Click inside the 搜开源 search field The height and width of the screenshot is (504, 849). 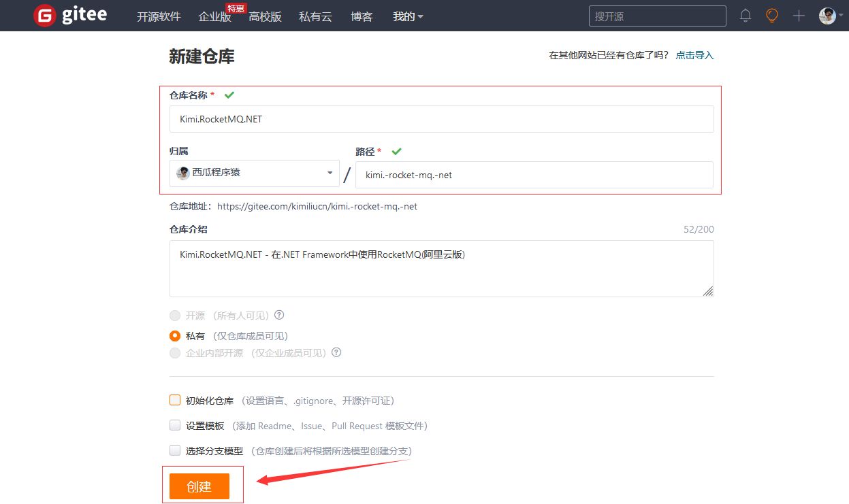click(656, 15)
